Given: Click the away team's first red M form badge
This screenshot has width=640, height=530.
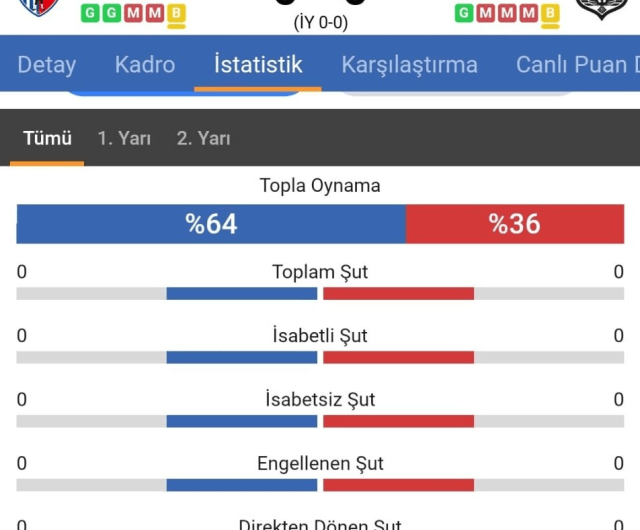Looking at the screenshot, I should (x=486, y=13).
